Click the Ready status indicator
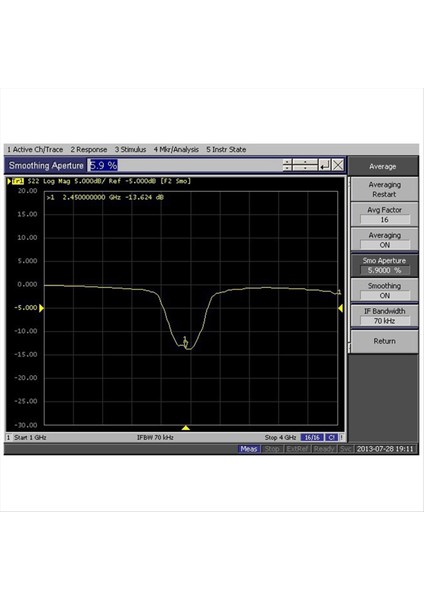424x600 pixels. coord(325,449)
